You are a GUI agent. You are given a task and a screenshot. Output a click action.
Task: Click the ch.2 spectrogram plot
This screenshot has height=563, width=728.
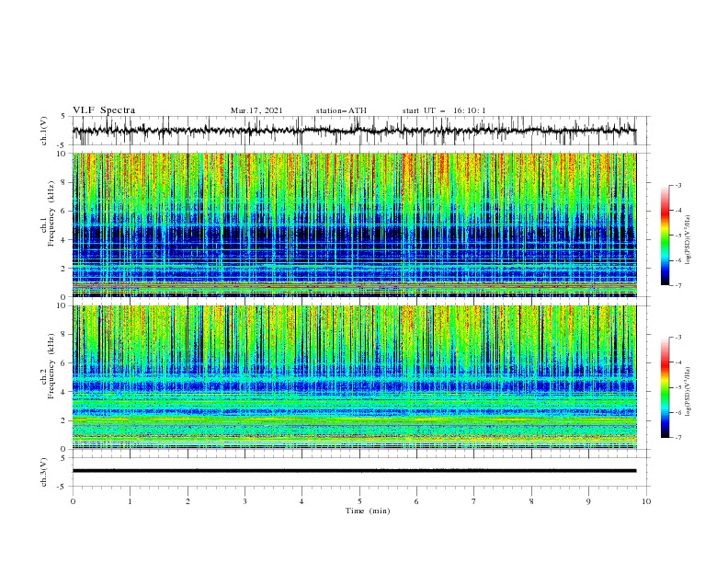355,377
